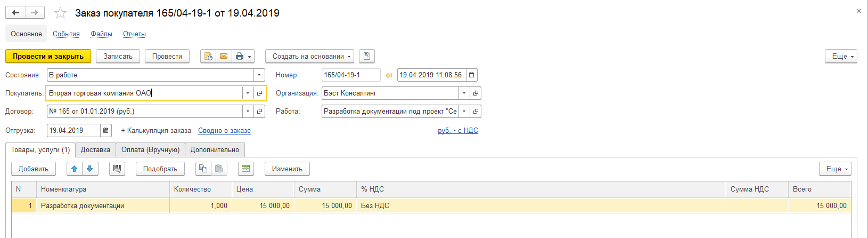Click into the document date field

(x=431, y=75)
